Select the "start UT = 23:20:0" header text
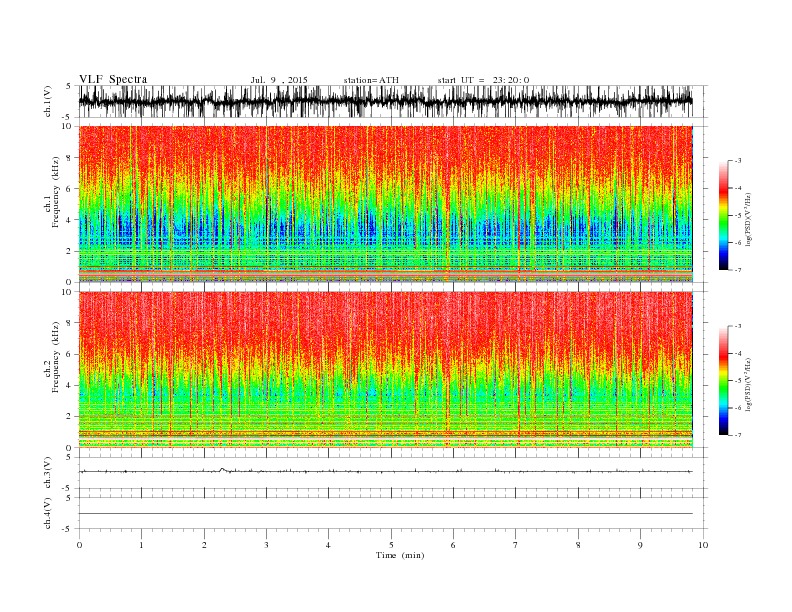The width and height of the screenshot is (792, 612). (x=483, y=80)
